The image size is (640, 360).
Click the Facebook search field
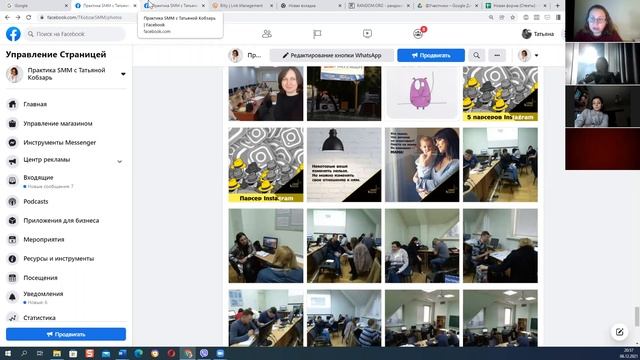75,34
